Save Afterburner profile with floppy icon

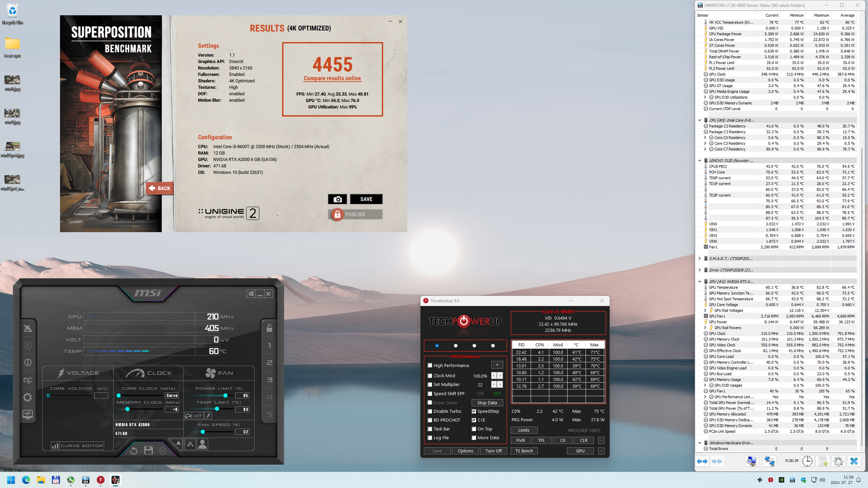148,451
